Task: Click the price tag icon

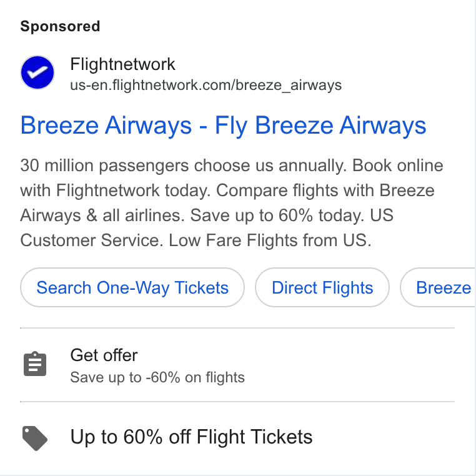Action: [35, 438]
